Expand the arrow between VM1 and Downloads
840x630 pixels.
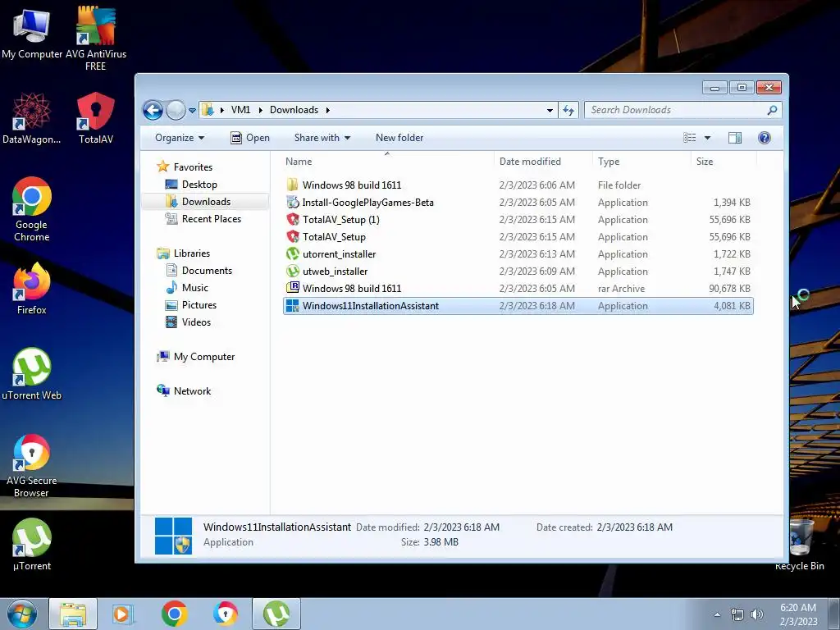[260, 111]
